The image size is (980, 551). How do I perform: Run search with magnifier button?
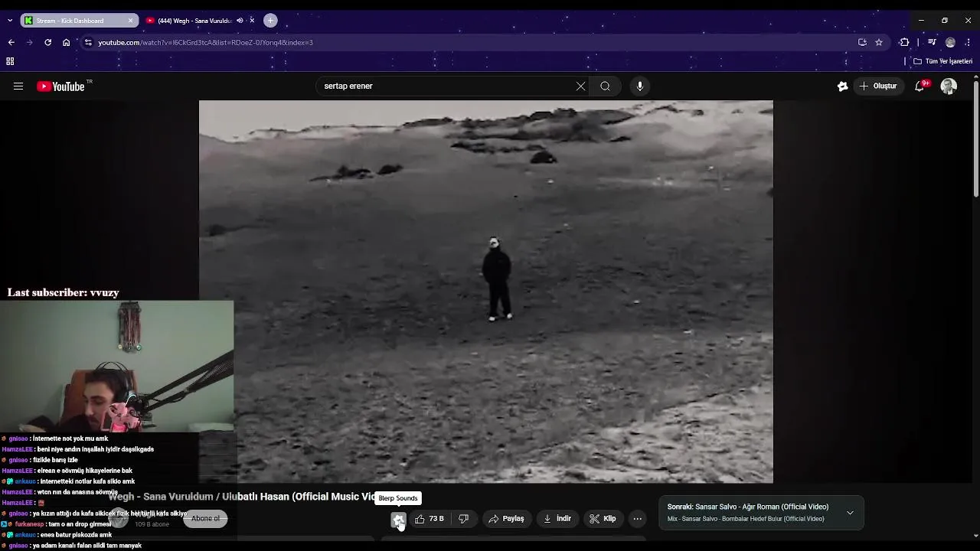605,86
